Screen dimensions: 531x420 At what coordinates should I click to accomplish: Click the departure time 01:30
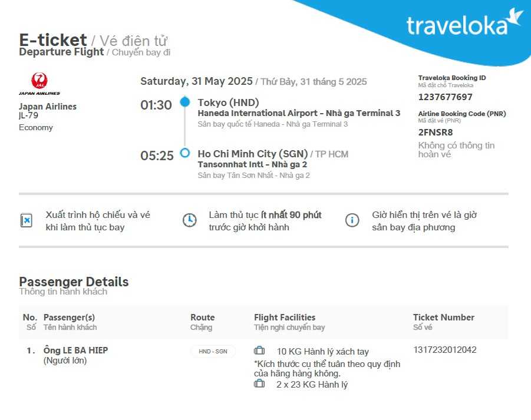156,105
